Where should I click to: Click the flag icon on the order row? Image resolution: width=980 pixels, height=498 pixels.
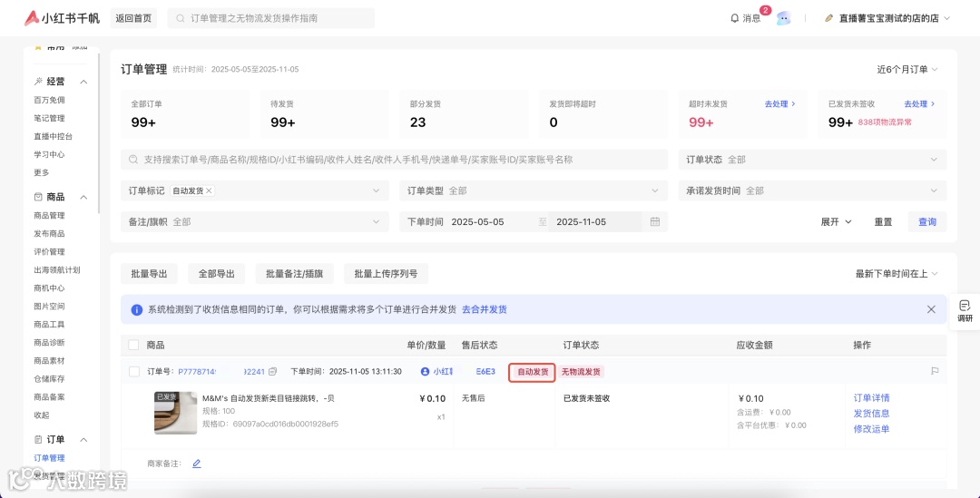[935, 371]
